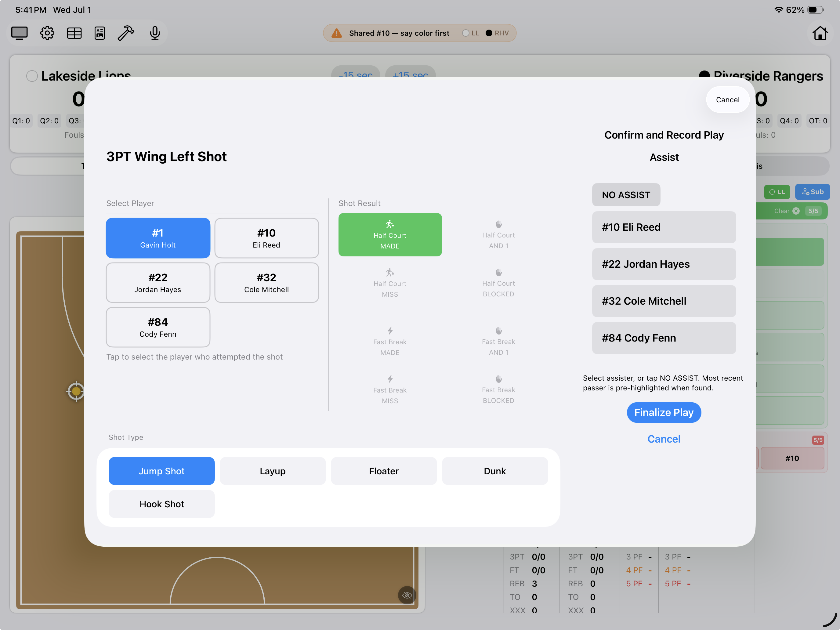The image size is (840, 630).
Task: Click the blue Cancel link below Finalize
Action: click(x=664, y=439)
